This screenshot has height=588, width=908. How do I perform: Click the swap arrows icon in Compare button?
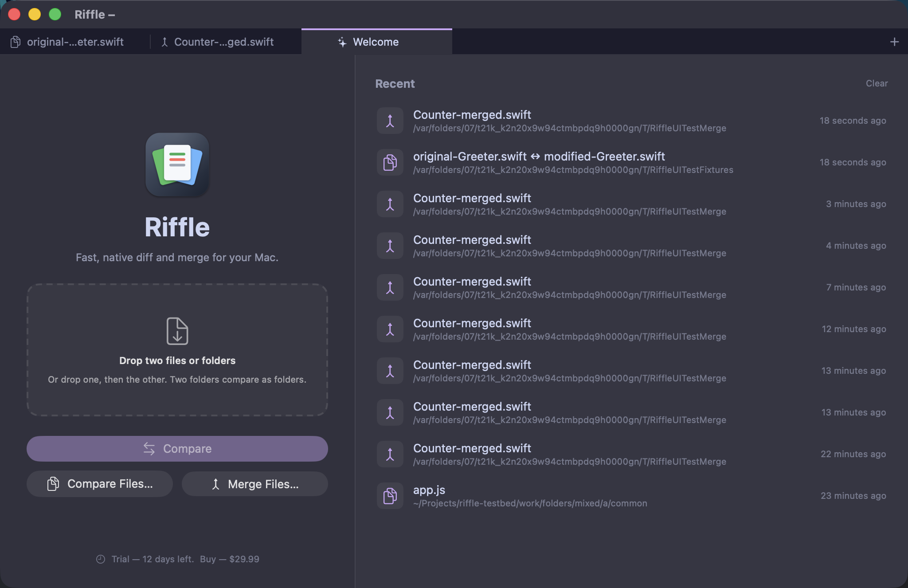point(149,449)
